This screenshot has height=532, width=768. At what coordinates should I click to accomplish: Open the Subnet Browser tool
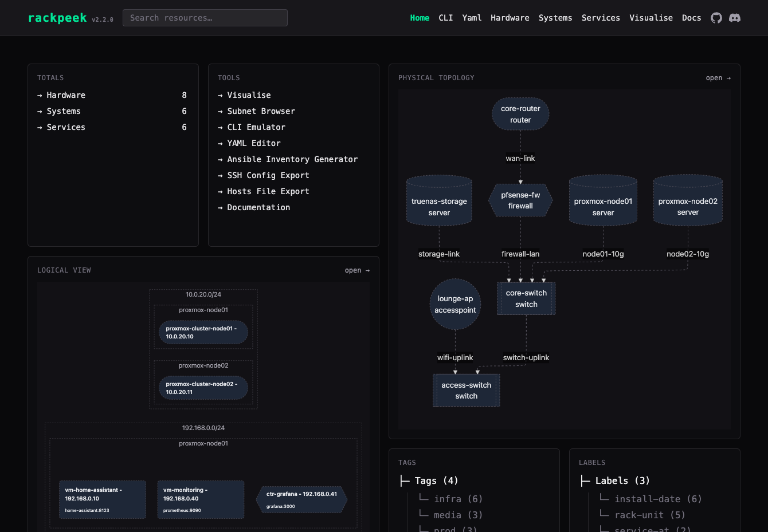point(256,111)
